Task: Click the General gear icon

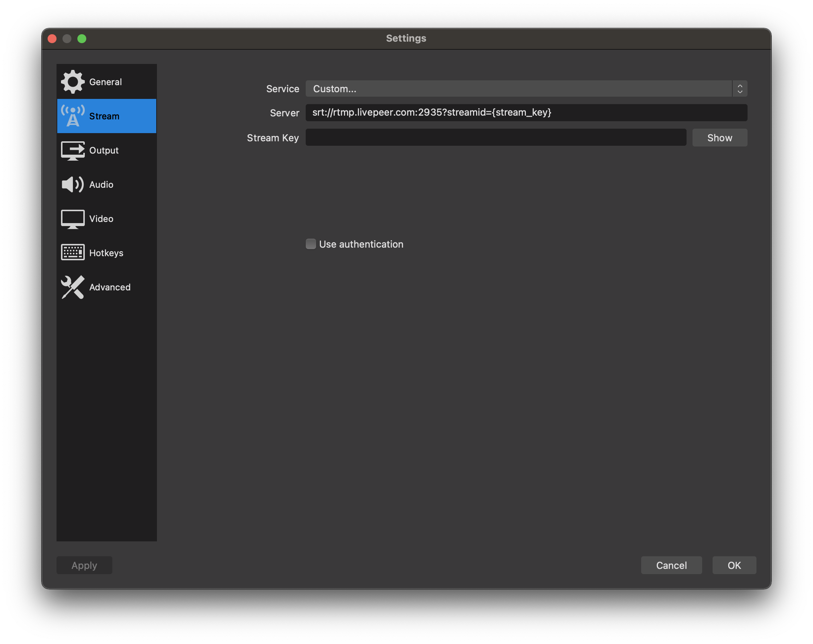Action: tap(73, 81)
